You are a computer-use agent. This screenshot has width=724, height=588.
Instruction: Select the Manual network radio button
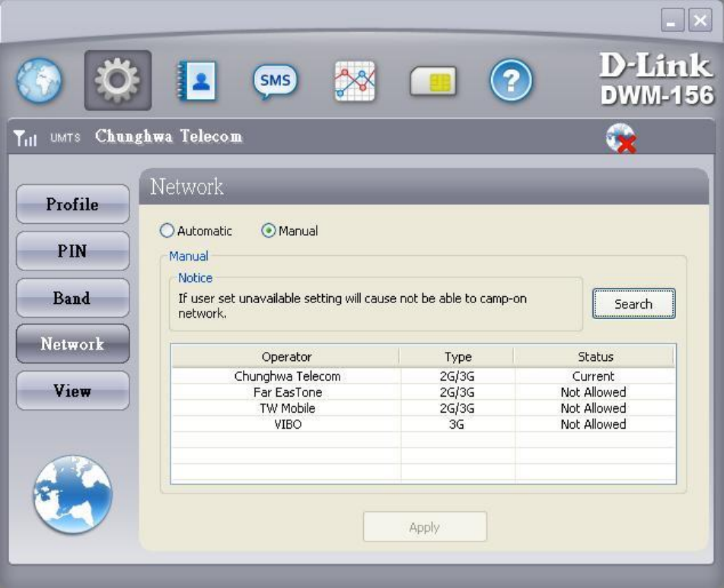269,231
